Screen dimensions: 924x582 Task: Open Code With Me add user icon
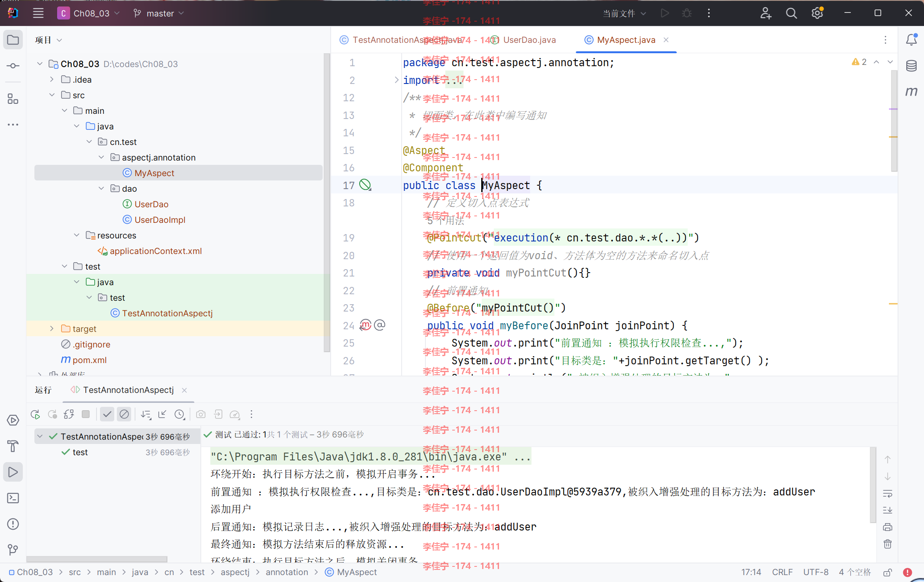(766, 13)
